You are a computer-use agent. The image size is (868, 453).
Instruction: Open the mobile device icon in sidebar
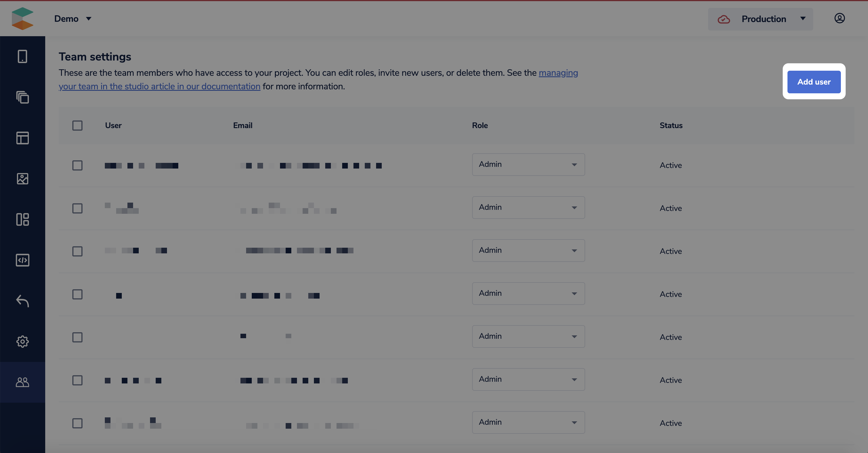click(22, 56)
